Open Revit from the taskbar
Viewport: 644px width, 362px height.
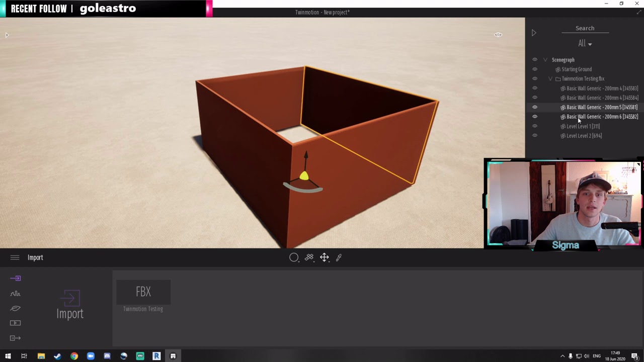pyautogui.click(x=156, y=356)
